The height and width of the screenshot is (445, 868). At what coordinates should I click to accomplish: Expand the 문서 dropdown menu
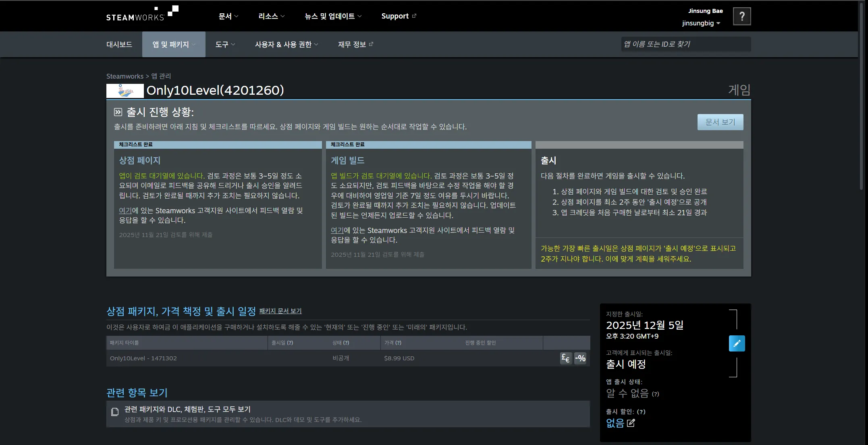(228, 16)
